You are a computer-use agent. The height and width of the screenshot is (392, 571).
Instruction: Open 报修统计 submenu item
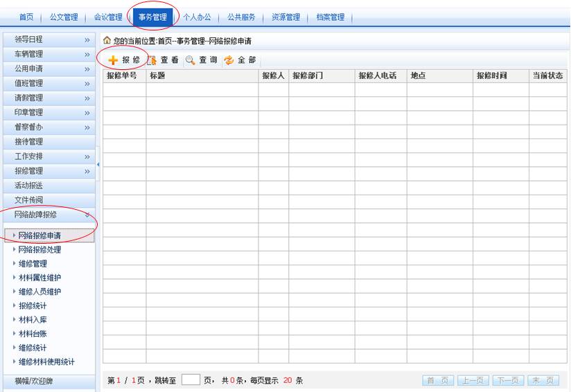(x=33, y=305)
